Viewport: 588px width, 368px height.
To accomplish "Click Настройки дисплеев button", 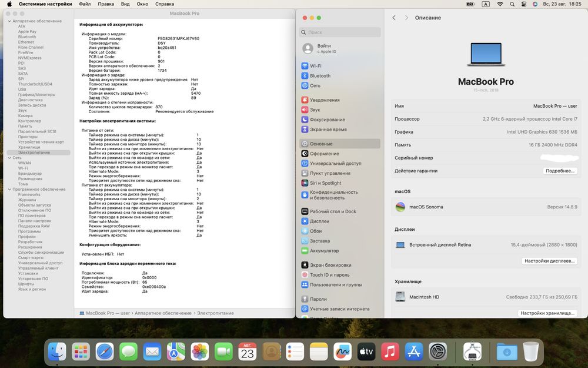I will [549, 261].
